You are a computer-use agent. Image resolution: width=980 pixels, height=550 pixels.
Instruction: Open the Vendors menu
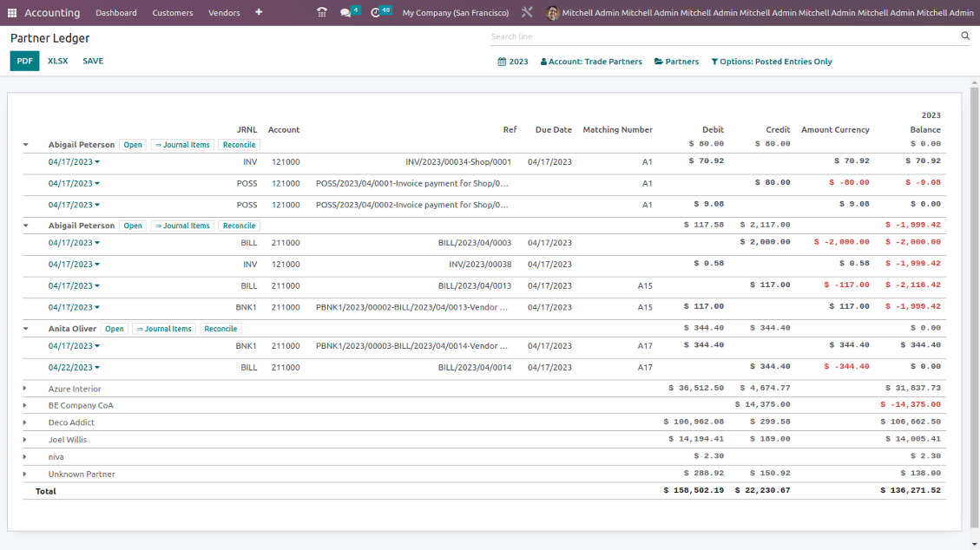pos(224,12)
